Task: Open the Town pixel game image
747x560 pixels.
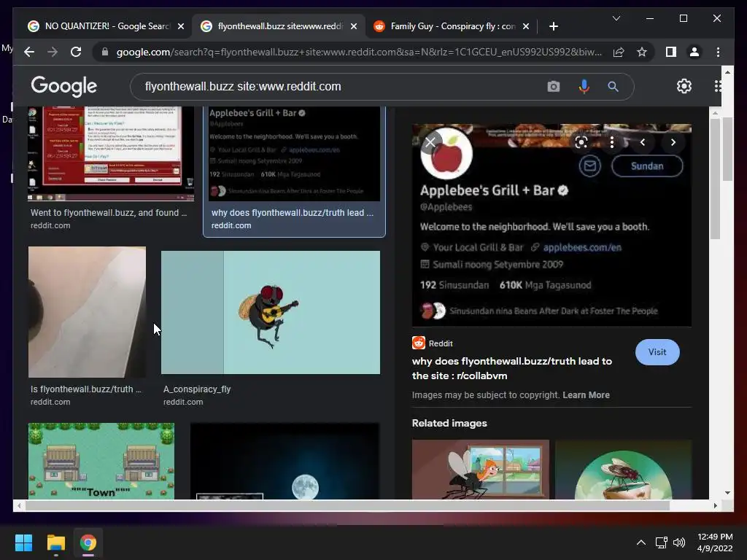Action: point(101,461)
